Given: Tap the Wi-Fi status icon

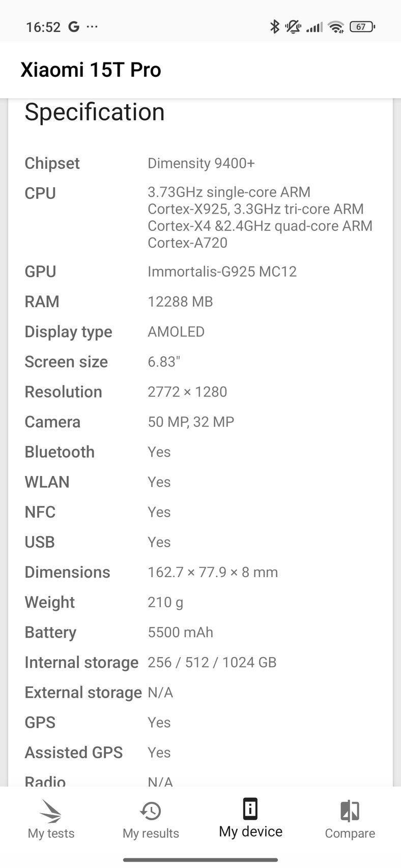Looking at the screenshot, I should pyautogui.click(x=335, y=26).
